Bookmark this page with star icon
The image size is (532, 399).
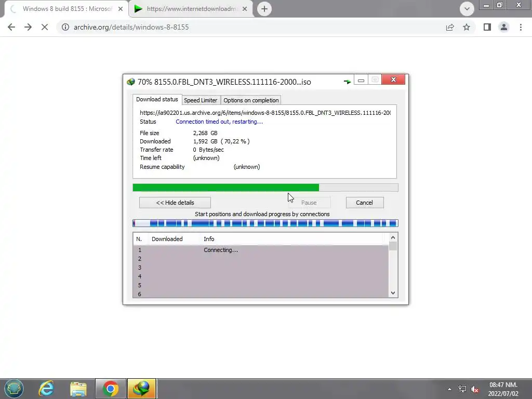pyautogui.click(x=467, y=27)
